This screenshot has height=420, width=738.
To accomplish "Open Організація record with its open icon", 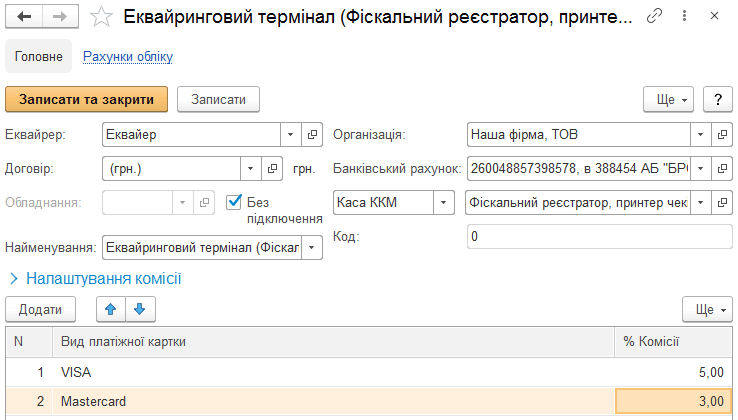I will [722, 135].
